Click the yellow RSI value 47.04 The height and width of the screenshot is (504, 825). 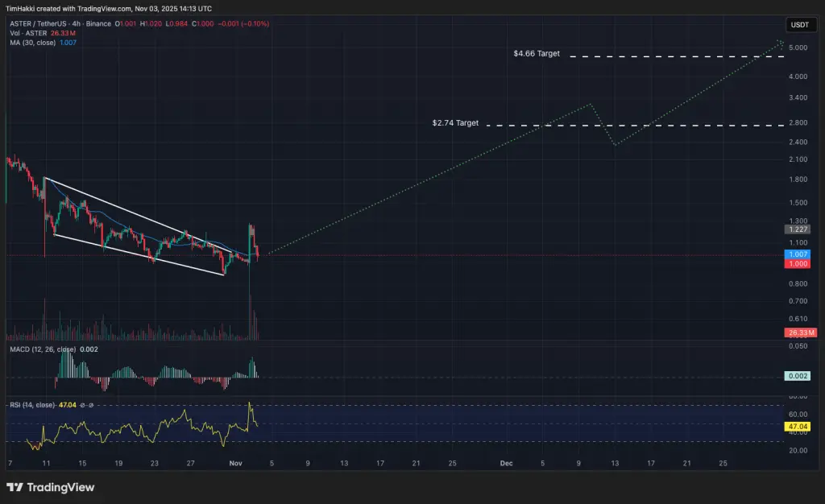(798, 428)
